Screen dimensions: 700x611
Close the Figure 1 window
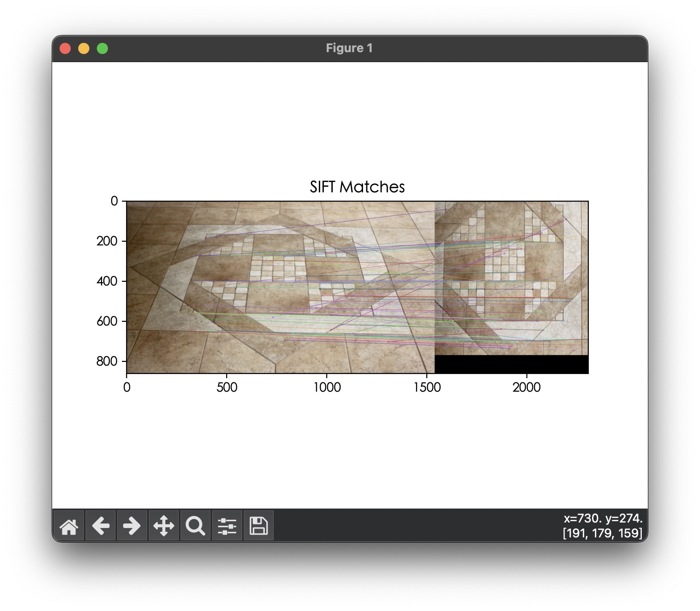pyautogui.click(x=65, y=48)
